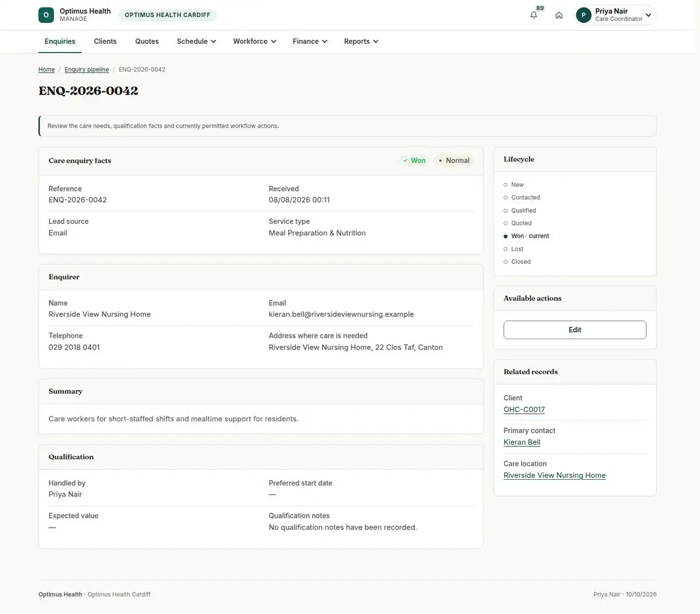This screenshot has width=700, height=614.
Task: Select the Lost lifecycle stage
Action: pyautogui.click(x=514, y=249)
